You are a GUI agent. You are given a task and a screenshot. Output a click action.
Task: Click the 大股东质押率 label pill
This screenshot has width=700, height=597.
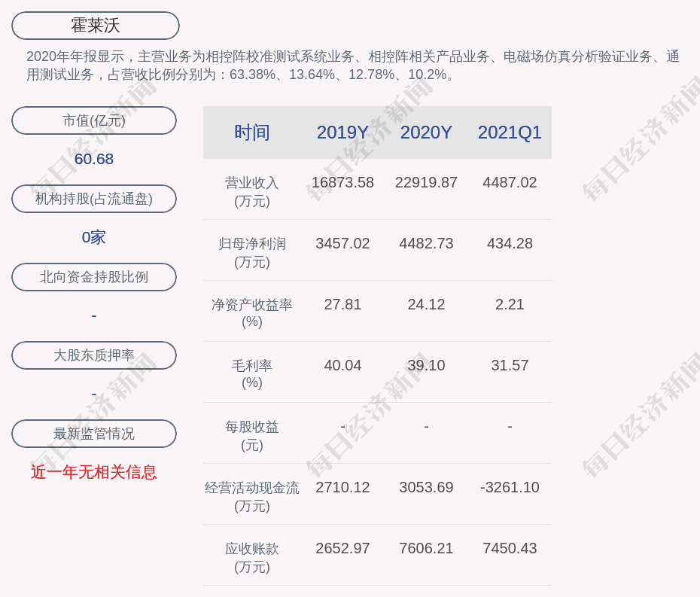coord(94,355)
